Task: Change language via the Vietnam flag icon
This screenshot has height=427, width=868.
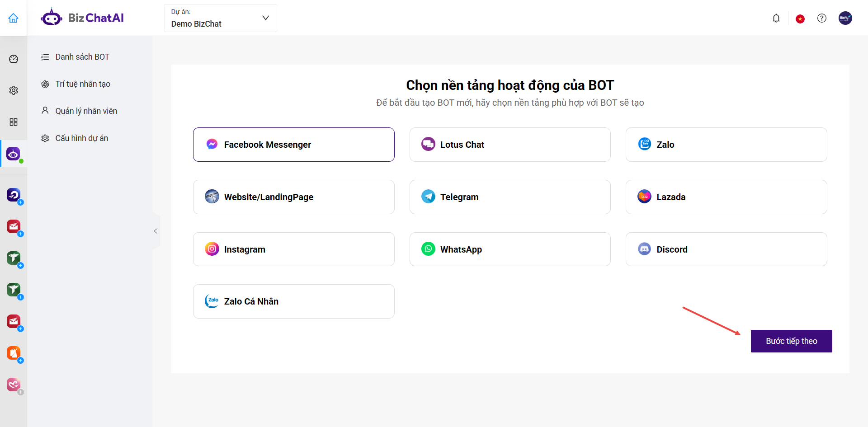Action: point(800,19)
